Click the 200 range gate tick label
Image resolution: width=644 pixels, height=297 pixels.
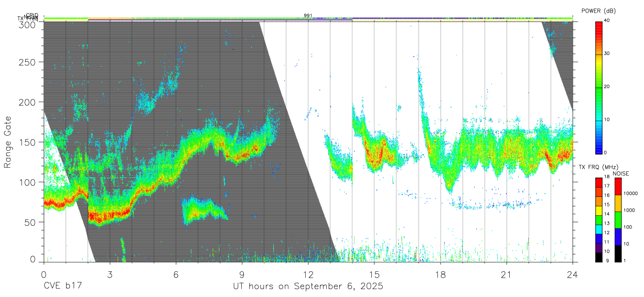coord(27,102)
